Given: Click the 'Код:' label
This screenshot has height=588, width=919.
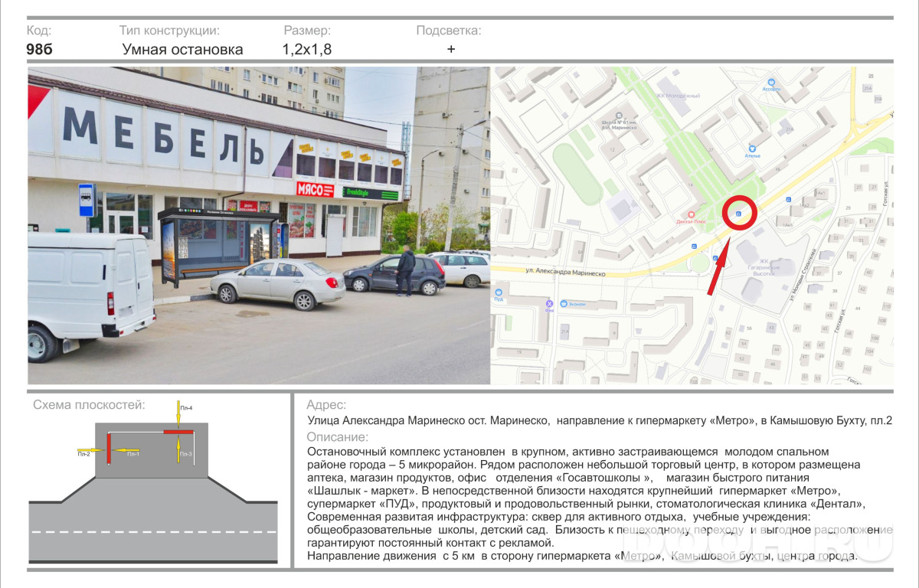Looking at the screenshot, I should pos(39,31).
